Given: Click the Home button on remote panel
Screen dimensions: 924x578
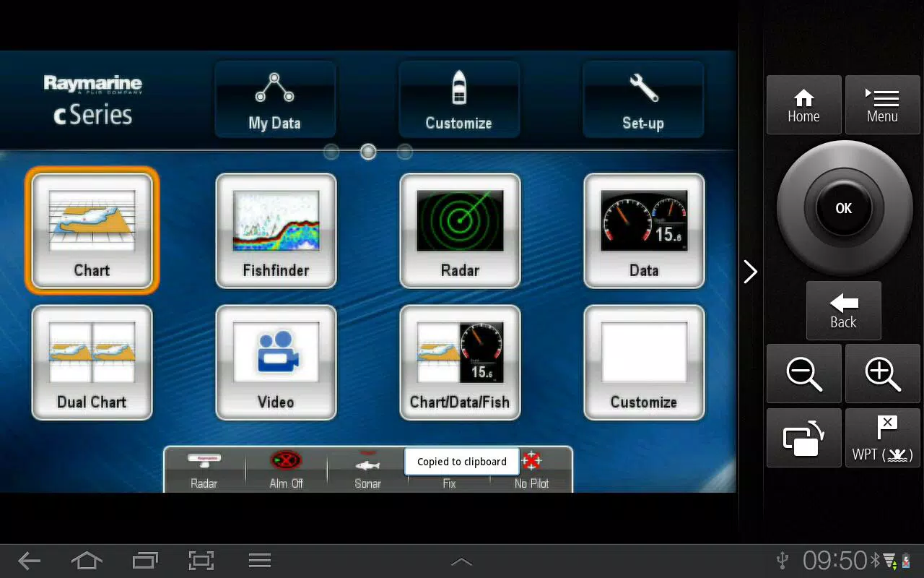Looking at the screenshot, I should pyautogui.click(x=803, y=105).
